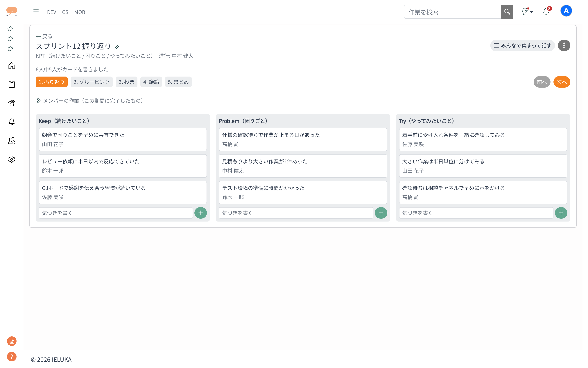Screen dimensions: 588x368
Task: Open the hamburger menu icon
Action: pyautogui.click(x=36, y=12)
